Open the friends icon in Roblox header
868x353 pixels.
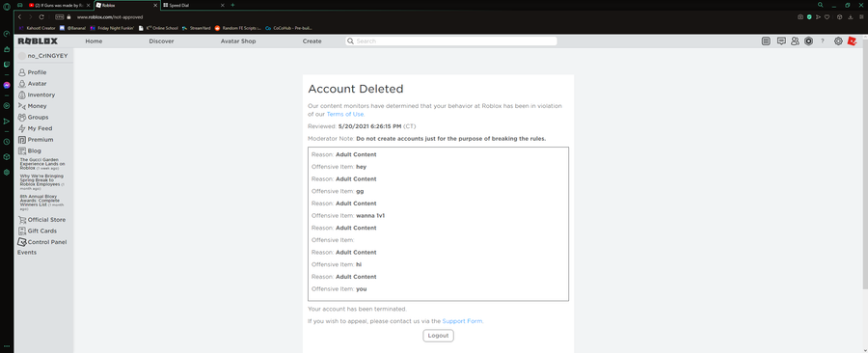(x=795, y=41)
